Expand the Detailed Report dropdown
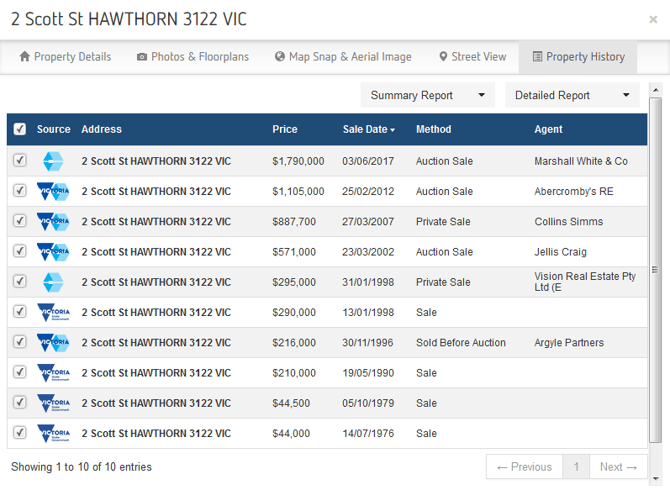This screenshot has height=490, width=670. pos(572,95)
